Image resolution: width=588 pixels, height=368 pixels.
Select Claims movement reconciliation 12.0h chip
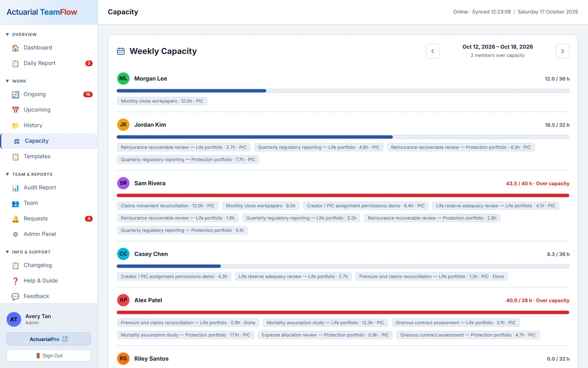[168, 206]
